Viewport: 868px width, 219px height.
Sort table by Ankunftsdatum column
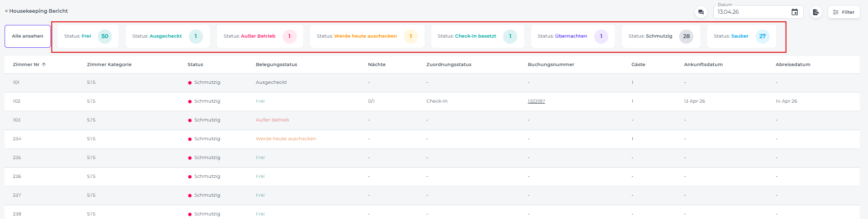pos(703,65)
